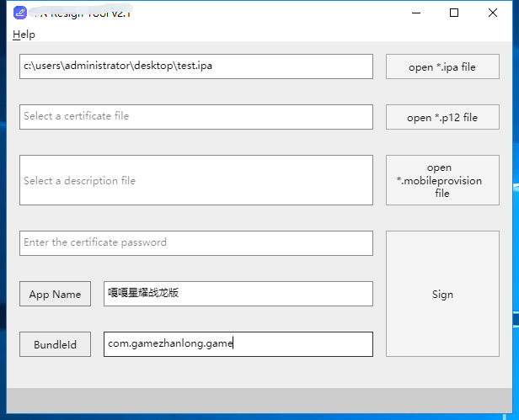Focus the certificate password field
Viewport: 519px width, 420px height.
pos(195,243)
